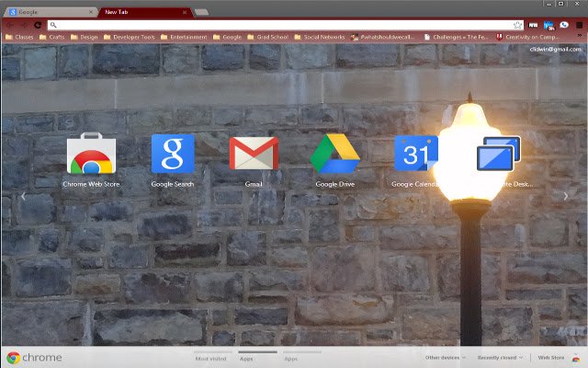Viewport: 588px width, 368px height.
Task: Go back with the browser back arrow
Action: point(10,25)
